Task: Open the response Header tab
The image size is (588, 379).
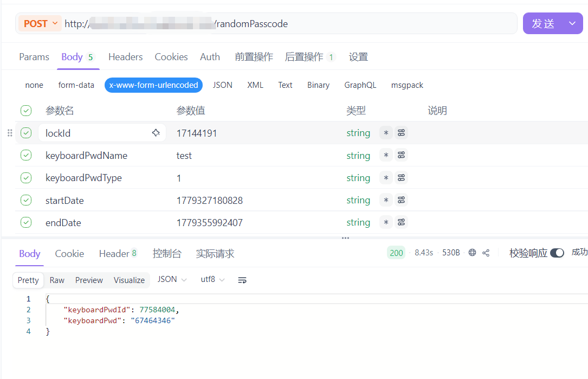Action: pyautogui.click(x=118, y=254)
